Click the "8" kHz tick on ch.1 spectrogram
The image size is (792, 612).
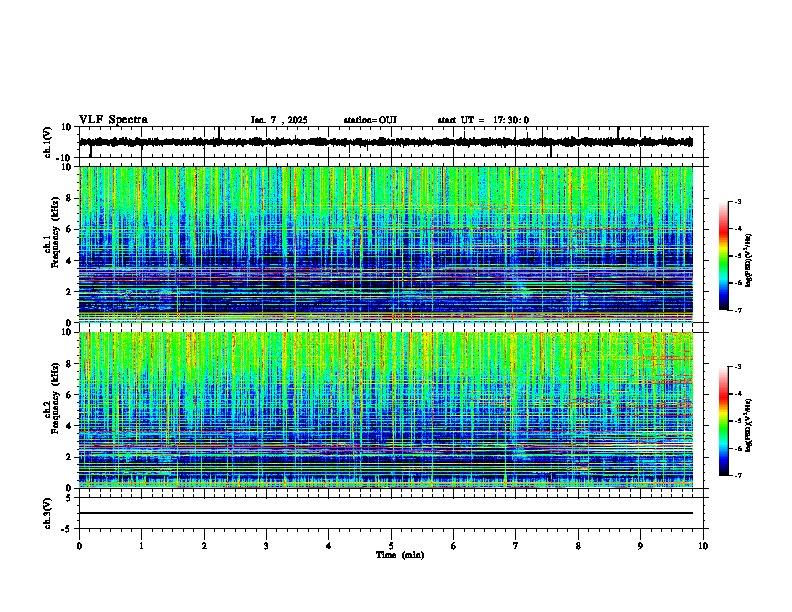pyautogui.click(x=70, y=198)
